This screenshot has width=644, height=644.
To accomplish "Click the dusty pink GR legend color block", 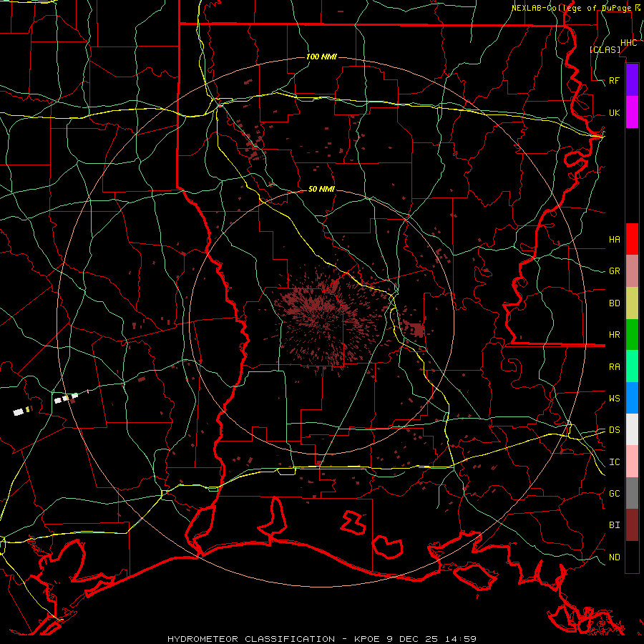I will tap(632, 271).
